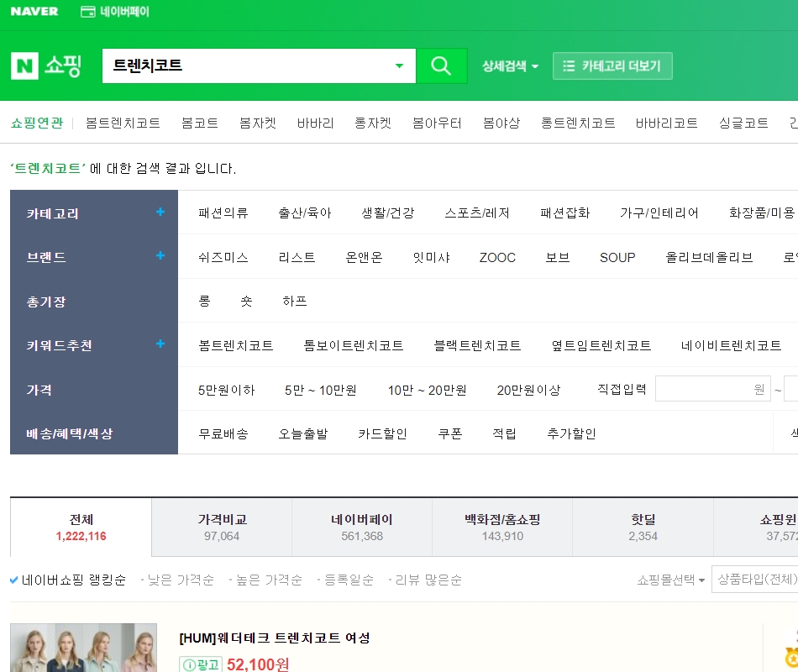This screenshot has height=672, width=798.
Task: Filter by category 가구/인테리어
Action: tap(659, 213)
